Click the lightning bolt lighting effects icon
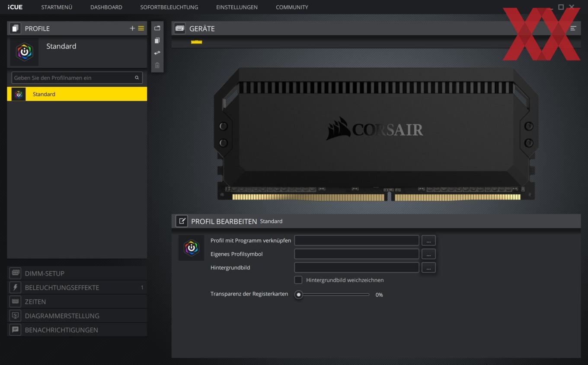The image size is (588, 365). [16, 288]
